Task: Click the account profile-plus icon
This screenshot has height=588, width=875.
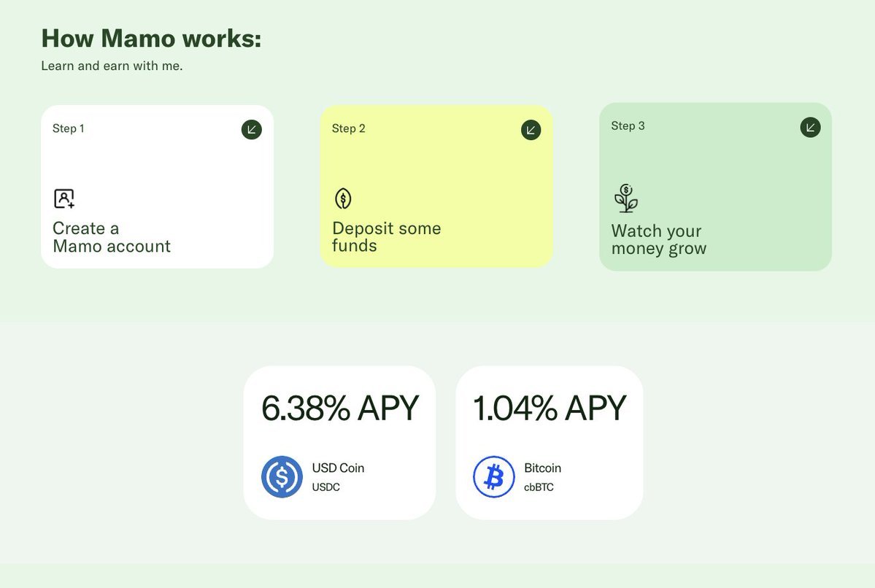Action: (x=64, y=198)
